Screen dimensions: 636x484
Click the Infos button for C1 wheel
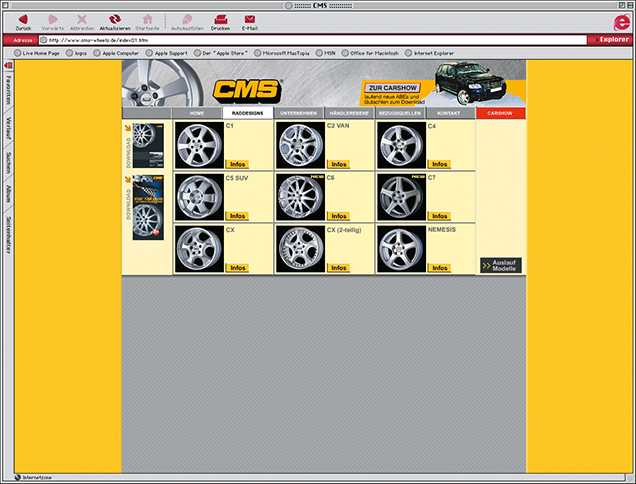pos(237,164)
